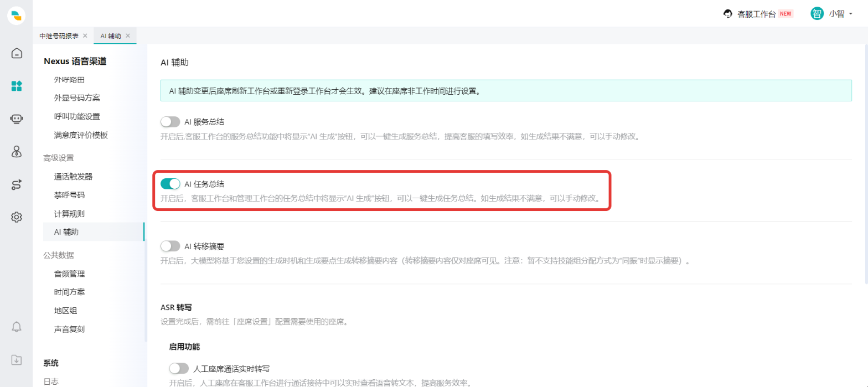Open the download folder sidebar icon
The image size is (868, 387).
[x=17, y=360]
